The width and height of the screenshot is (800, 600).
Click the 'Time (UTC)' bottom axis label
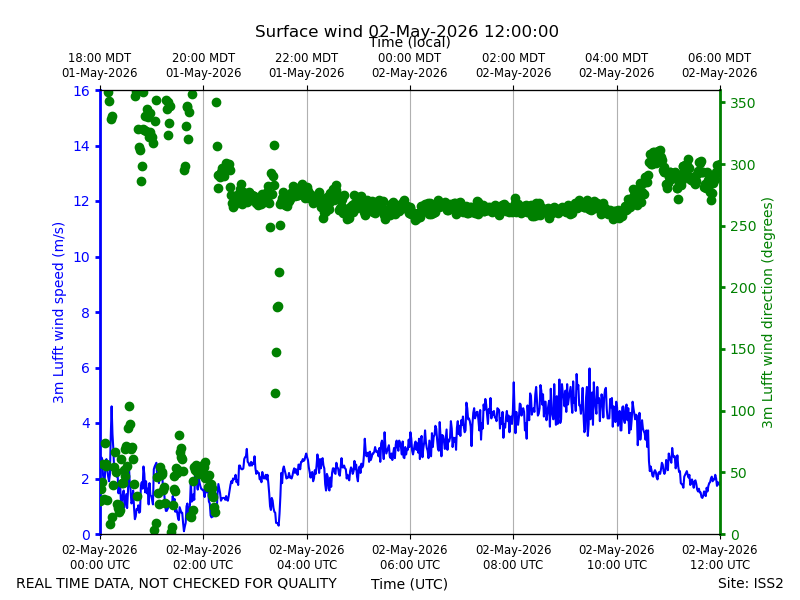409,584
